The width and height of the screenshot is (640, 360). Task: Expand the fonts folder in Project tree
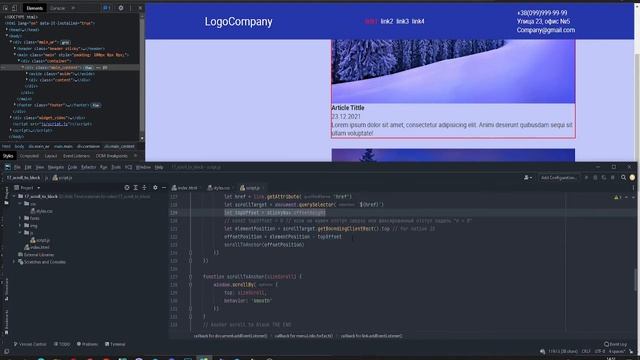20,218
